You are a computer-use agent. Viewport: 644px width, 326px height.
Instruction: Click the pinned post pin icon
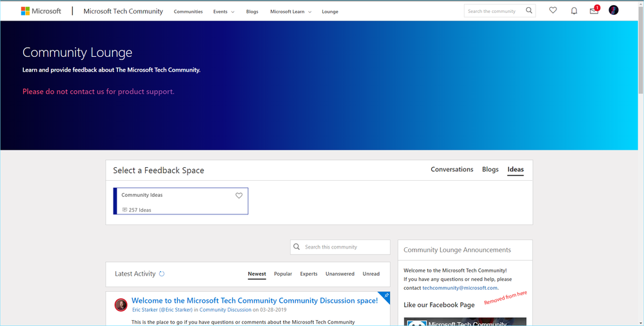pos(386,296)
